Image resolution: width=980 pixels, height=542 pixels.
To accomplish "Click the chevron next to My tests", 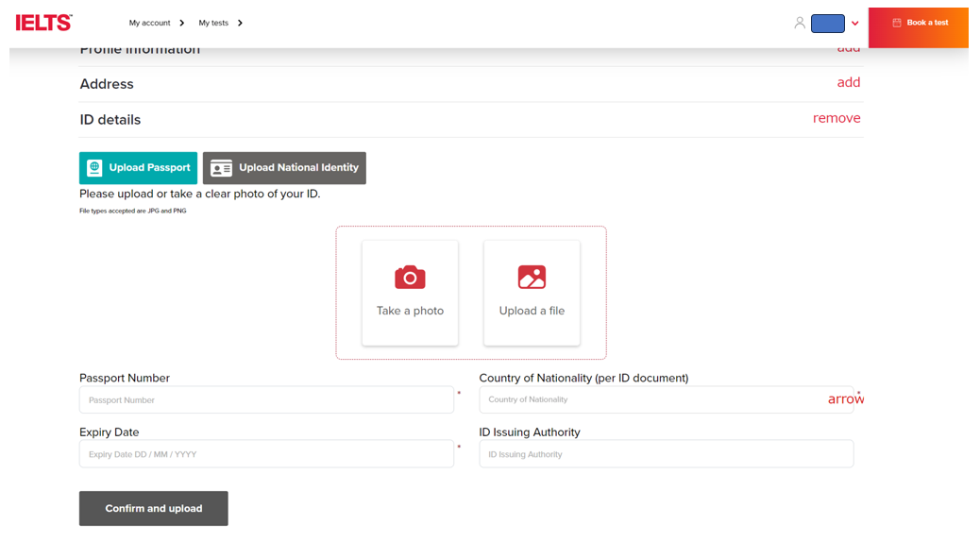I will (x=240, y=23).
